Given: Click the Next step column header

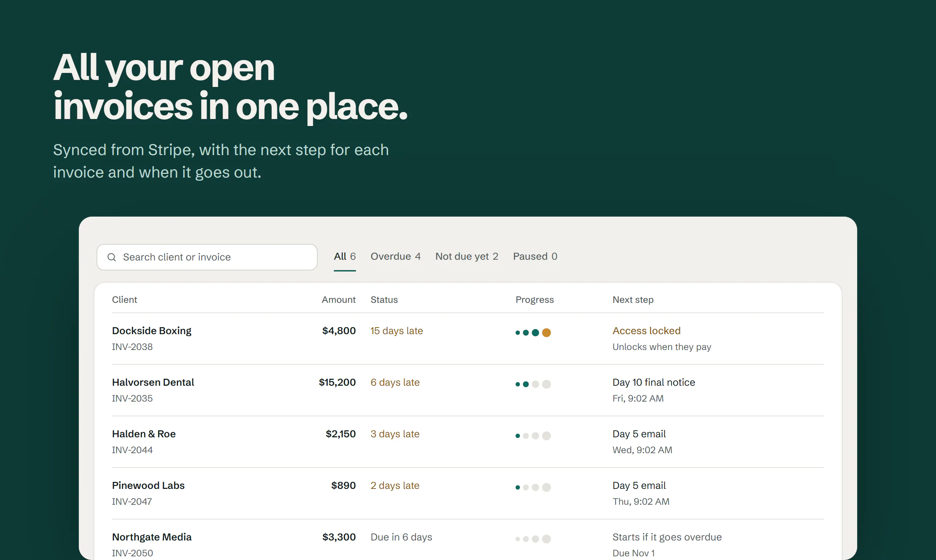Looking at the screenshot, I should (633, 300).
